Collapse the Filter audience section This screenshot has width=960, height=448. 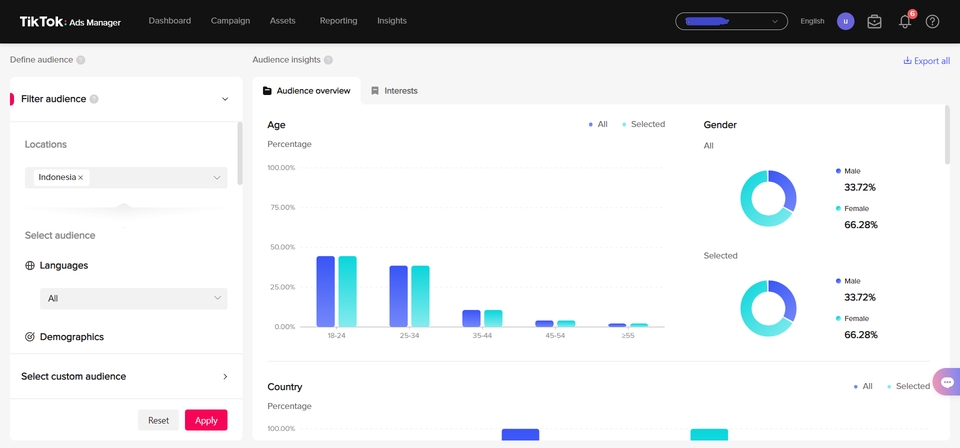click(x=225, y=99)
